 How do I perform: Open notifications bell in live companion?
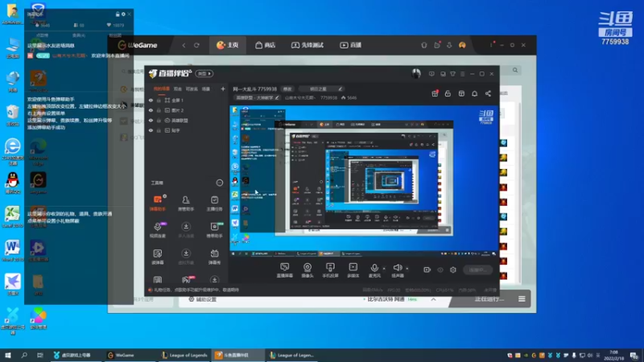click(474, 93)
